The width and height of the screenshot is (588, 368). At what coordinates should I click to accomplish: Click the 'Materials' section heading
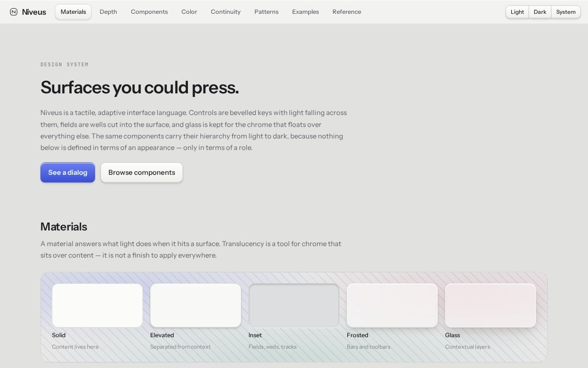tap(64, 227)
